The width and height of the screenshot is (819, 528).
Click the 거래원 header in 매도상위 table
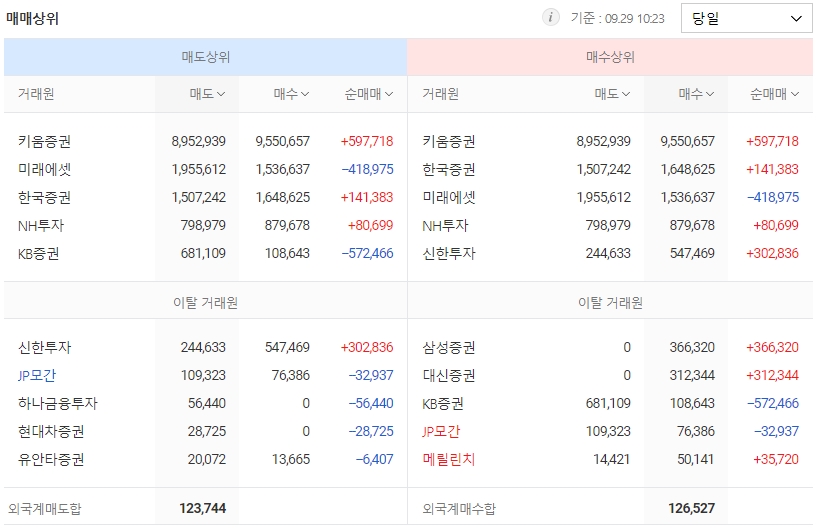36,94
